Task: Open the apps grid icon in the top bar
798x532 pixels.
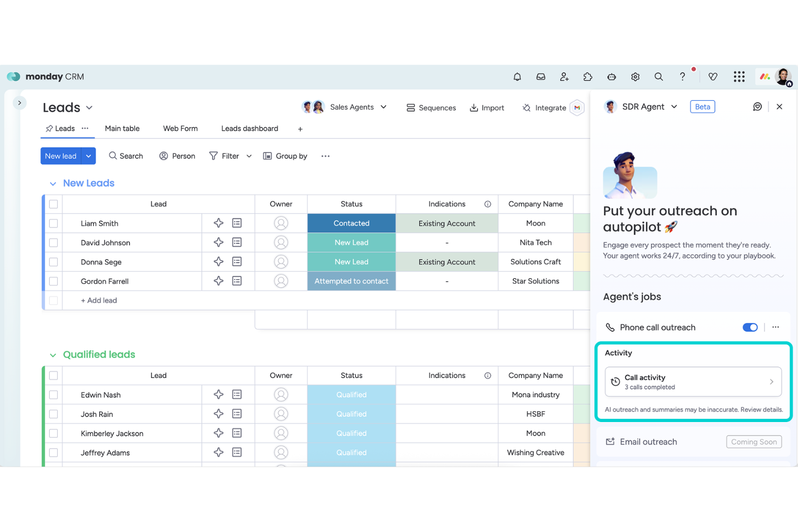Action: point(739,77)
